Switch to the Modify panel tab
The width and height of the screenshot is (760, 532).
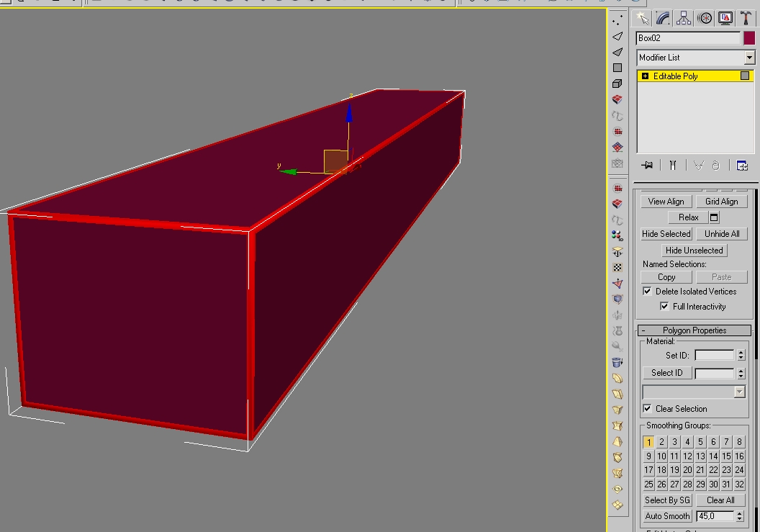coord(663,19)
